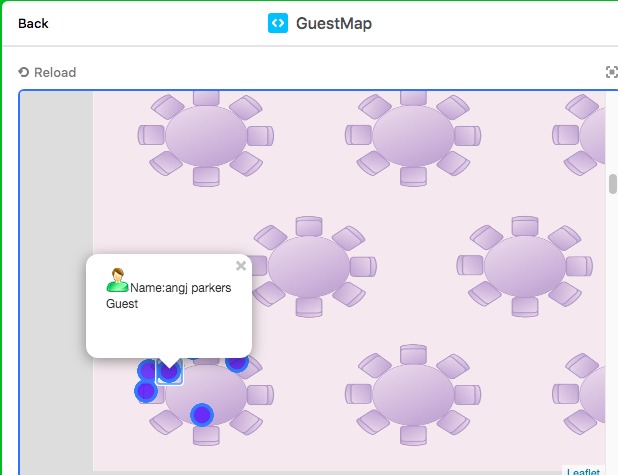Click the GuestMap code icon
Viewport: 618px width, 475px height.
tap(278, 23)
